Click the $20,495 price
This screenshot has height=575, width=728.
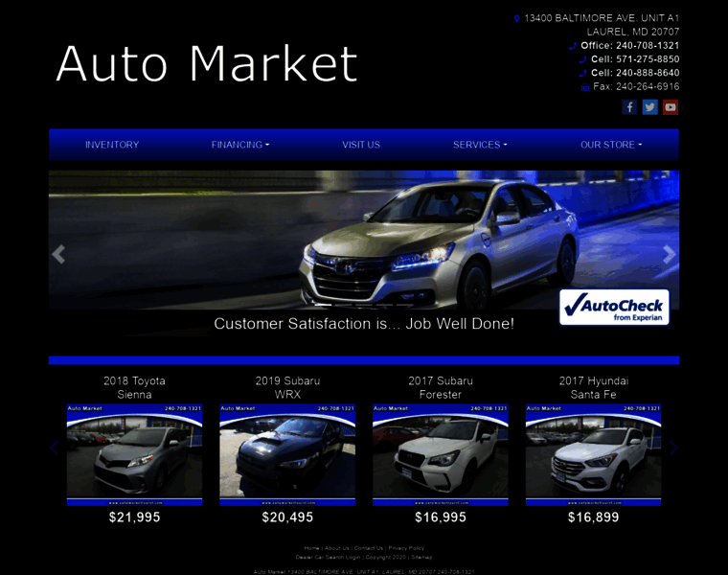(287, 517)
